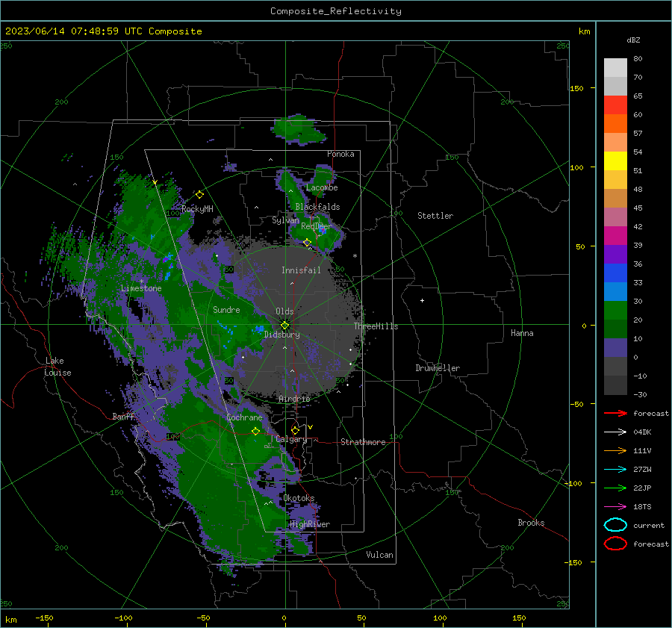The width and height of the screenshot is (672, 628).
Task: Click the RedDeer city label
Action: coord(317,226)
